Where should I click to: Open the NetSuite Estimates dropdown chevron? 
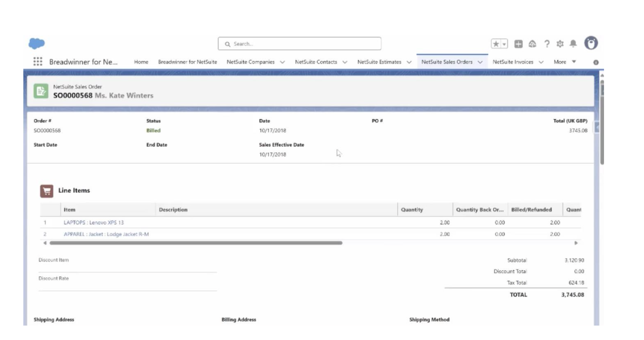click(x=408, y=62)
